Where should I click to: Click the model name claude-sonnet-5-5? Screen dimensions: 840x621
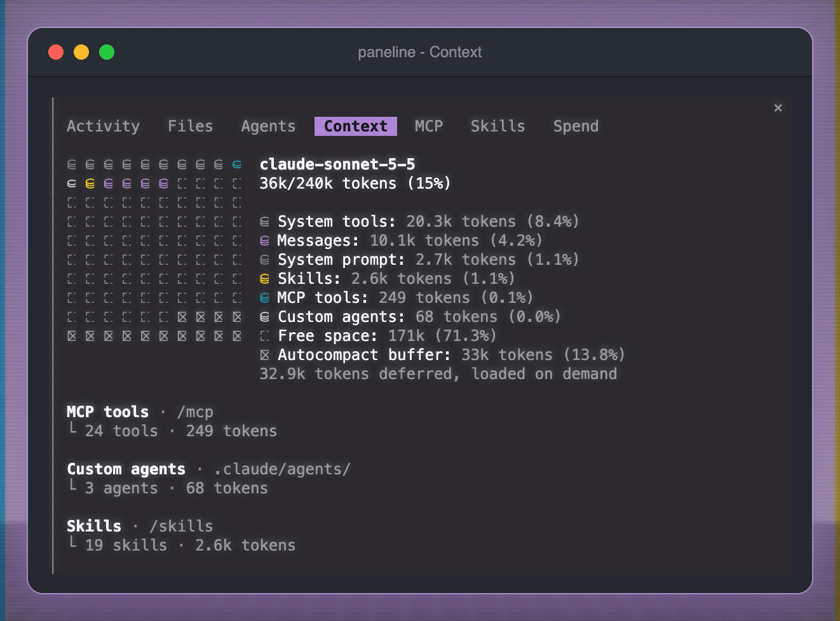pos(337,164)
